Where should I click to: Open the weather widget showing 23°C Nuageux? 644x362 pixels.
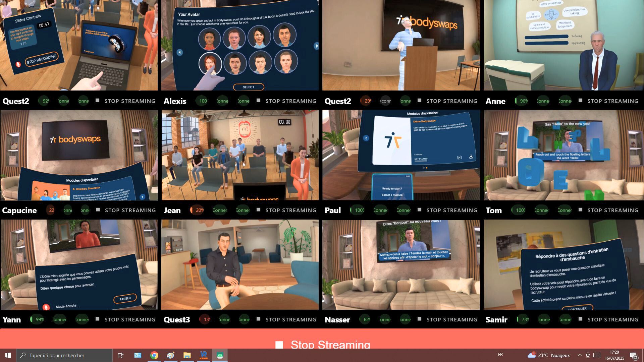pyautogui.click(x=549, y=355)
